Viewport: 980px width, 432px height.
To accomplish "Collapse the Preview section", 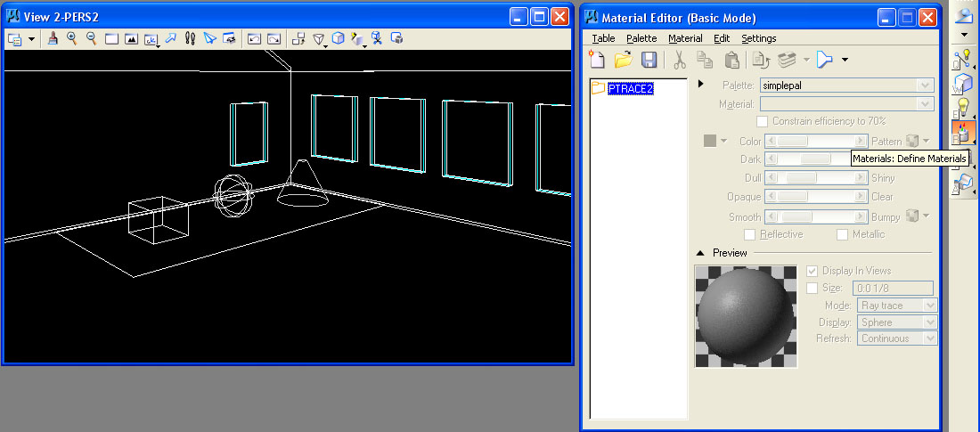I will pos(700,253).
